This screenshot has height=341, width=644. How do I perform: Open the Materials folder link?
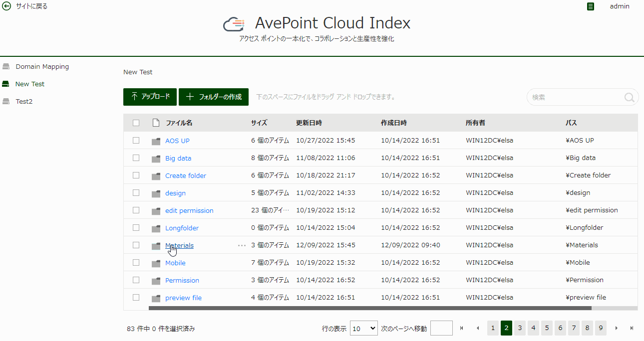pos(179,245)
